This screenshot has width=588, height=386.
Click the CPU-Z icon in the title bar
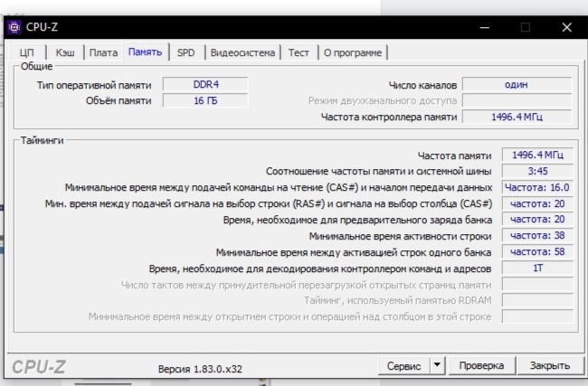[x=14, y=27]
